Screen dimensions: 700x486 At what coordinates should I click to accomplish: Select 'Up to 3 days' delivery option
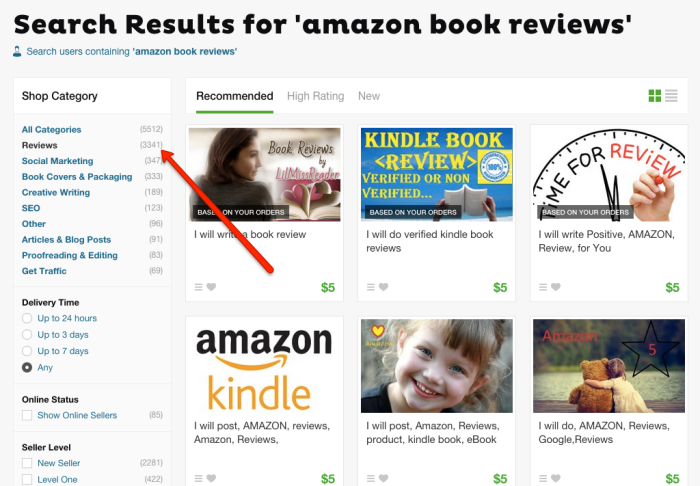[x=27, y=335]
